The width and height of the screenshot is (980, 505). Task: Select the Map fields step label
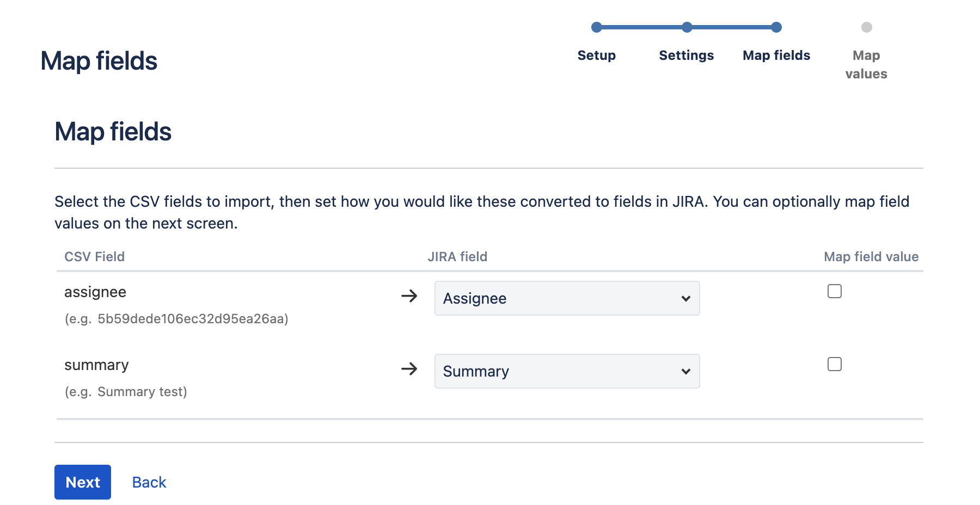pos(776,56)
